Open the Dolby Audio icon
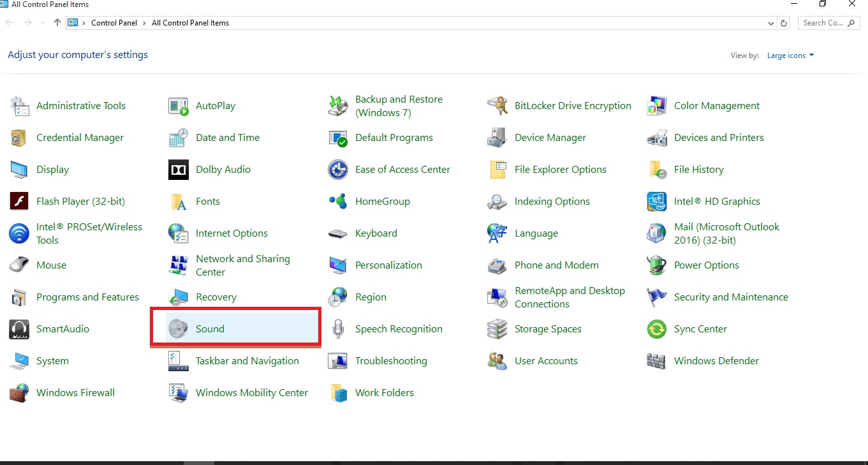868x465 pixels. (x=179, y=170)
